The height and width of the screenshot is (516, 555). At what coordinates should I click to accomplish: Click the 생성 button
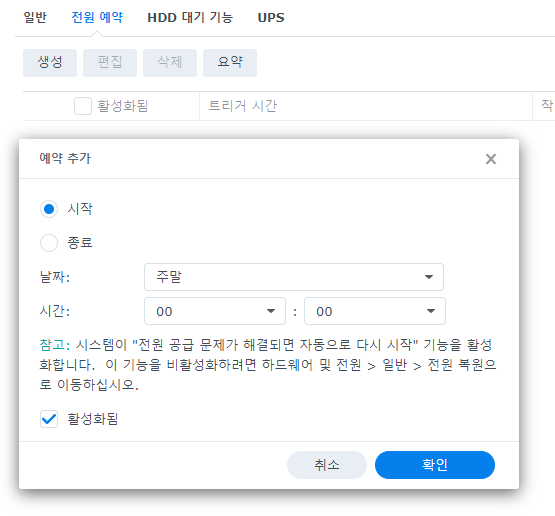(50, 63)
